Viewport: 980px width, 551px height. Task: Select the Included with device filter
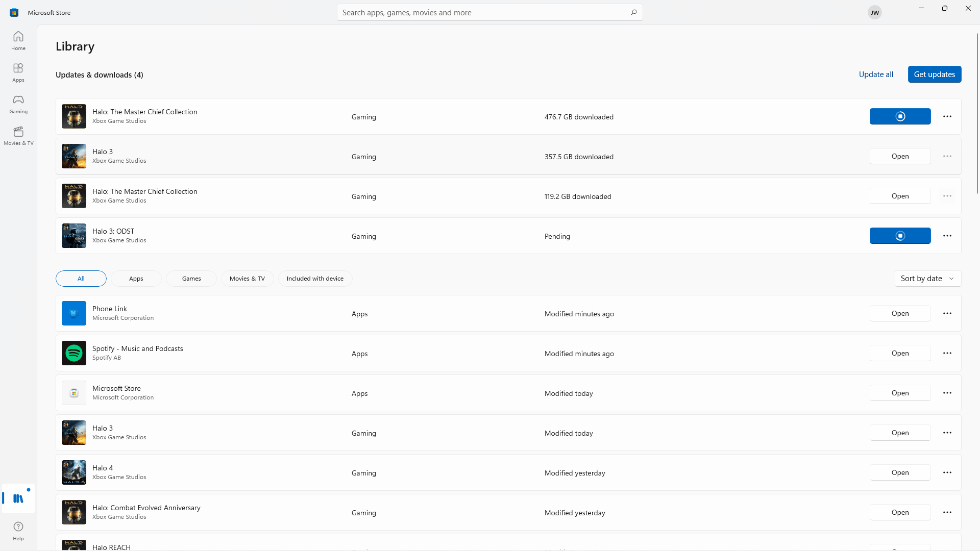[315, 279]
